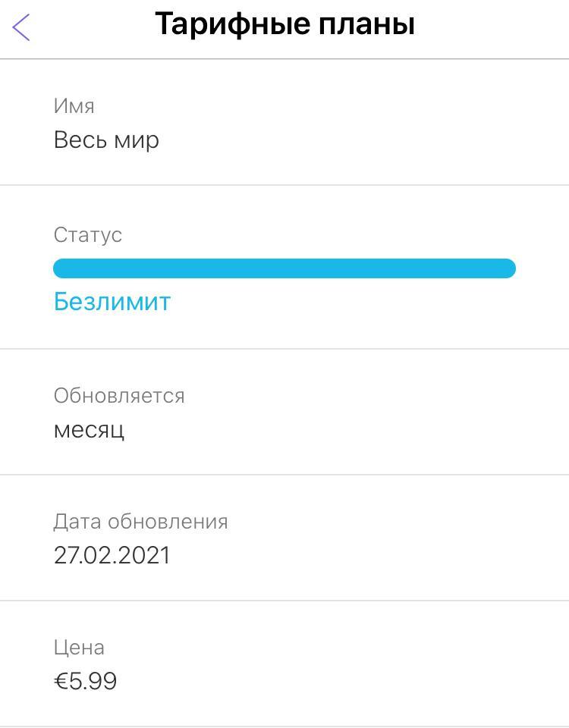Tap the blue status progress bar
Screen dimensions: 569x728
point(284,268)
